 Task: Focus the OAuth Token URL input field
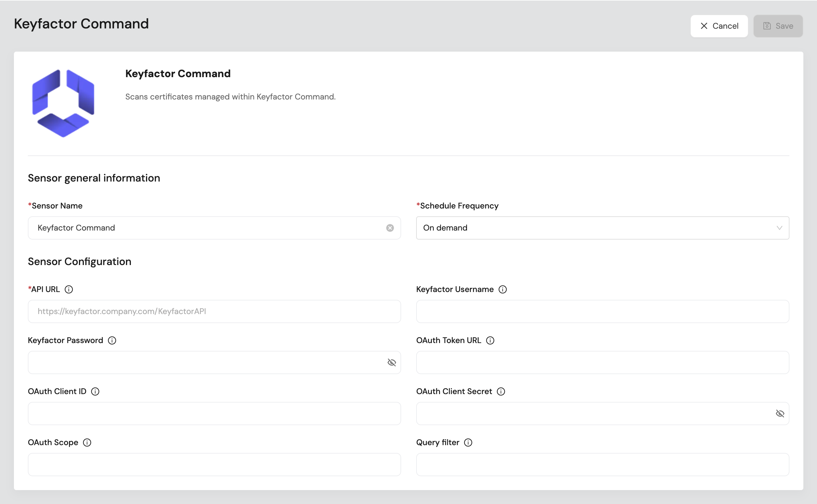point(603,362)
